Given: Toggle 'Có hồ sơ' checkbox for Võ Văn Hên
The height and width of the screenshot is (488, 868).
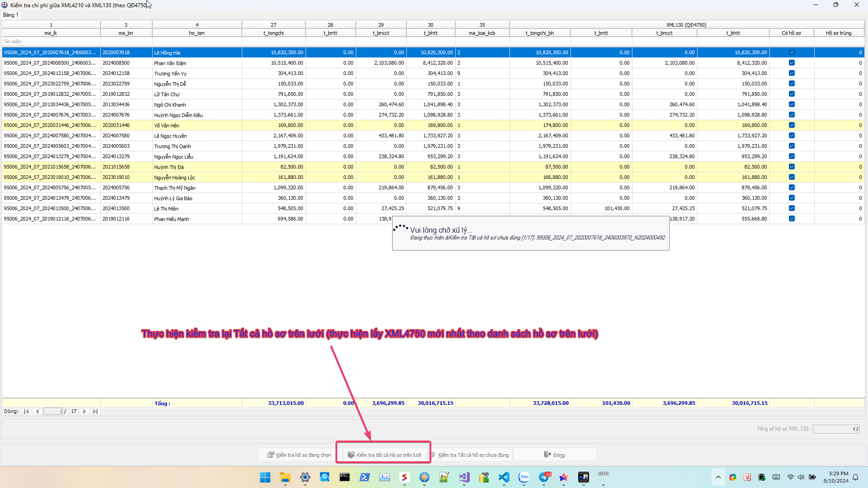Looking at the screenshot, I should [792, 125].
